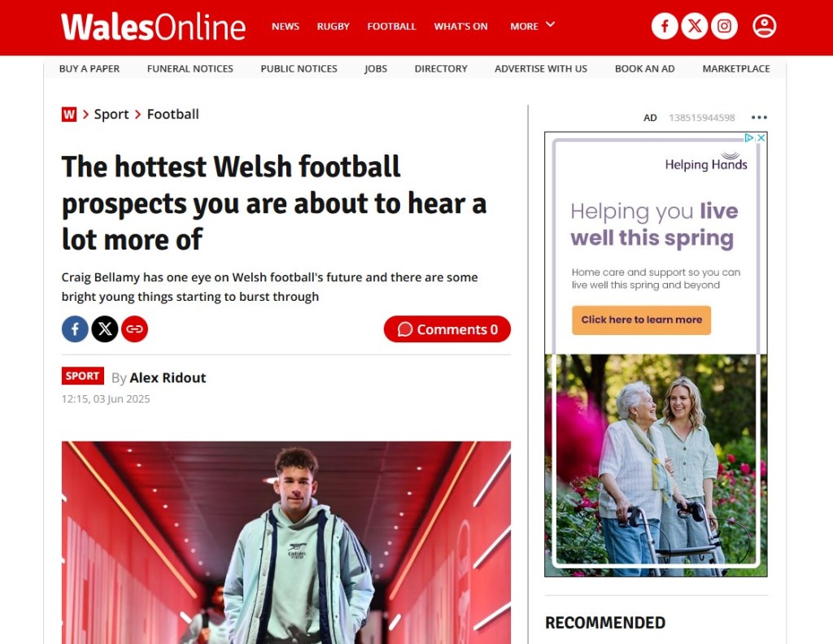Screen dimensions: 833x644
Task: Click 'Click here to learn more' ad button
Action: click(641, 320)
